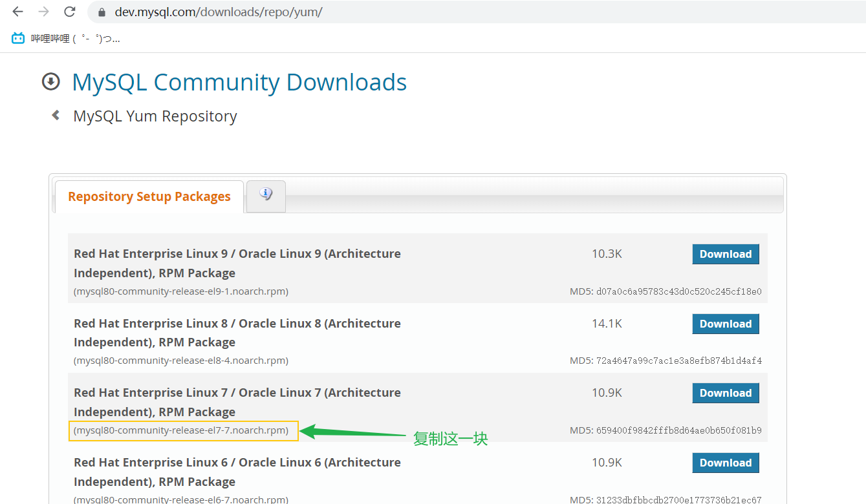Click the mysql80-community-release-el8-4.noarch.rpm filename

pyautogui.click(x=181, y=361)
